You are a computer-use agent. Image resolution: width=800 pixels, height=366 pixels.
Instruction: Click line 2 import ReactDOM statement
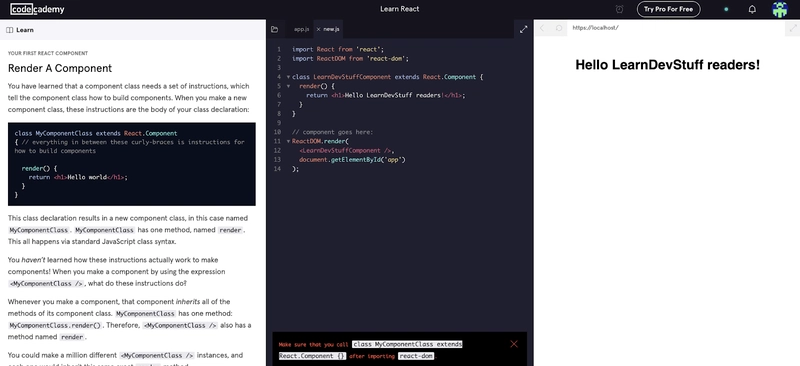coord(351,59)
